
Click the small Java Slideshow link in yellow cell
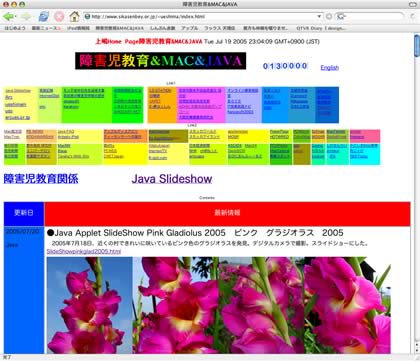[18, 91]
